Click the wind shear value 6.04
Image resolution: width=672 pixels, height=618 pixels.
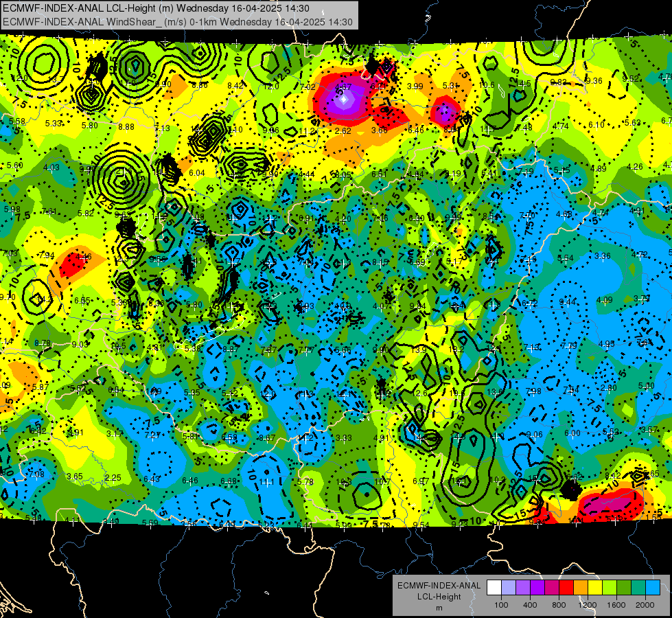197,173
